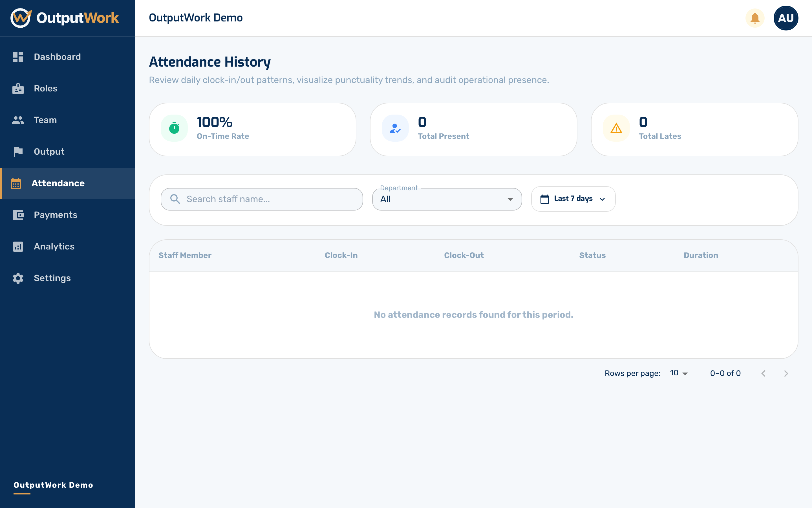Screen dimensions: 812x508
Task: Click the Roles badge icon
Action: 18,88
